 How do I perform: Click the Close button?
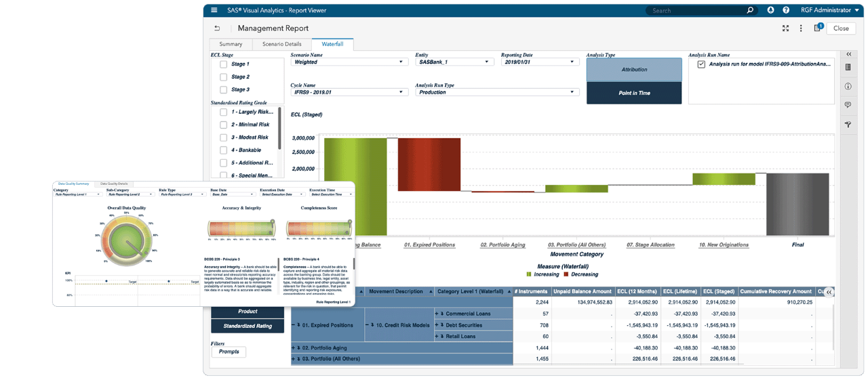point(841,28)
